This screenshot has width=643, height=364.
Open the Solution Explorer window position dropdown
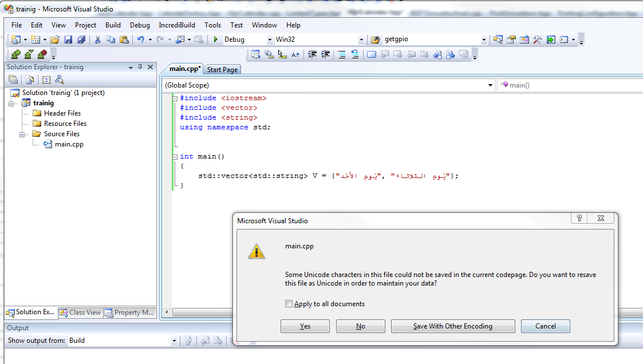[x=131, y=67]
